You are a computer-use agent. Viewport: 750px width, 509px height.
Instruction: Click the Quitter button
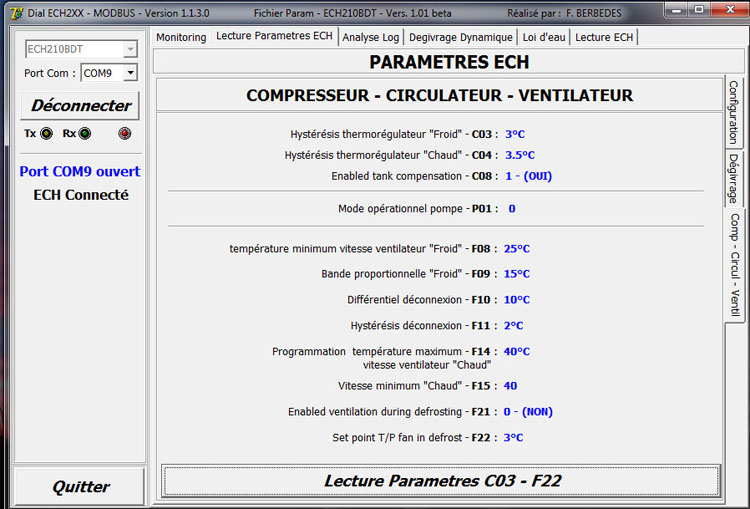point(80,487)
